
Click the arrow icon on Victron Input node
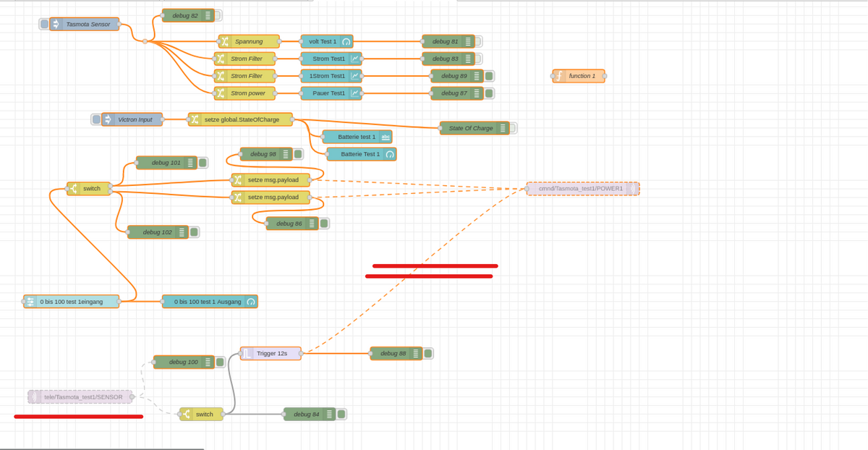(x=108, y=119)
